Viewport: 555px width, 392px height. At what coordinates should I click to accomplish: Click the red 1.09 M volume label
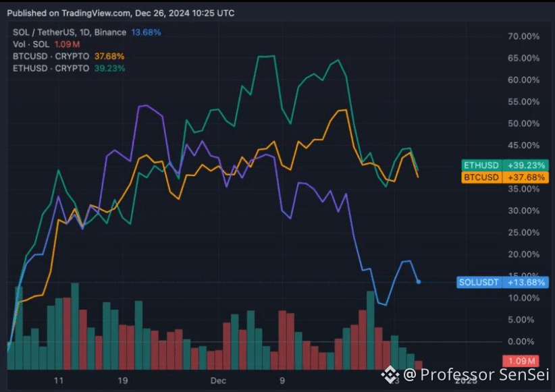pyautogui.click(x=521, y=361)
